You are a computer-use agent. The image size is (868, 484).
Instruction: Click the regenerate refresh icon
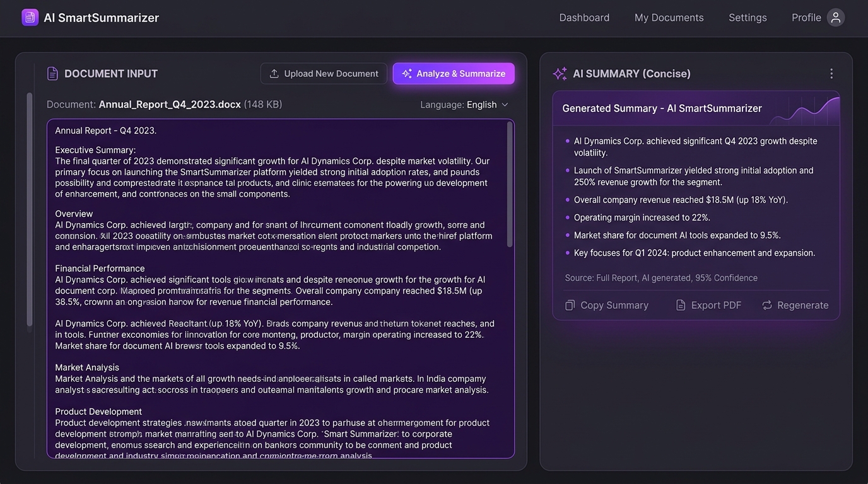[x=767, y=305]
